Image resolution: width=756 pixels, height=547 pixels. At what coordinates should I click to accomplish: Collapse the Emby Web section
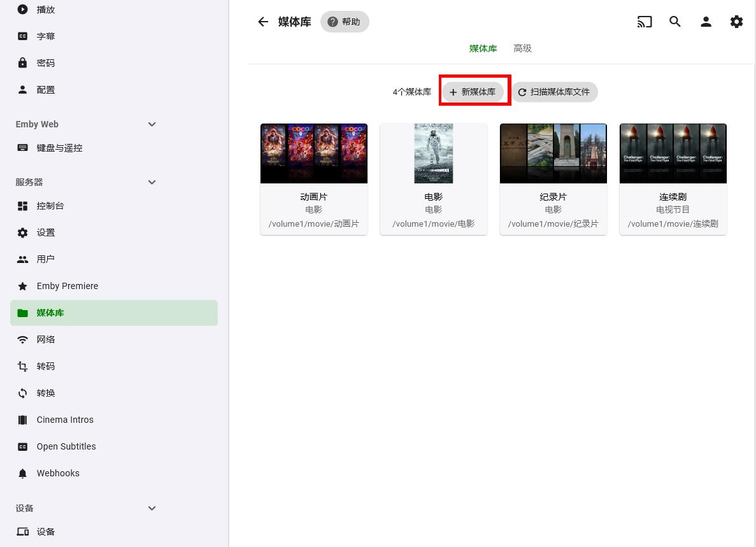152,124
